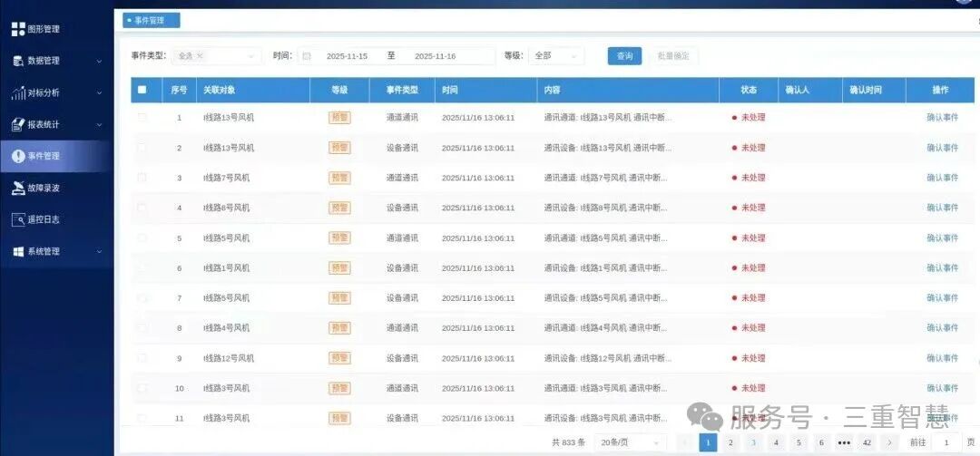Go to page 3
This screenshot has height=456, width=980.
(x=753, y=442)
